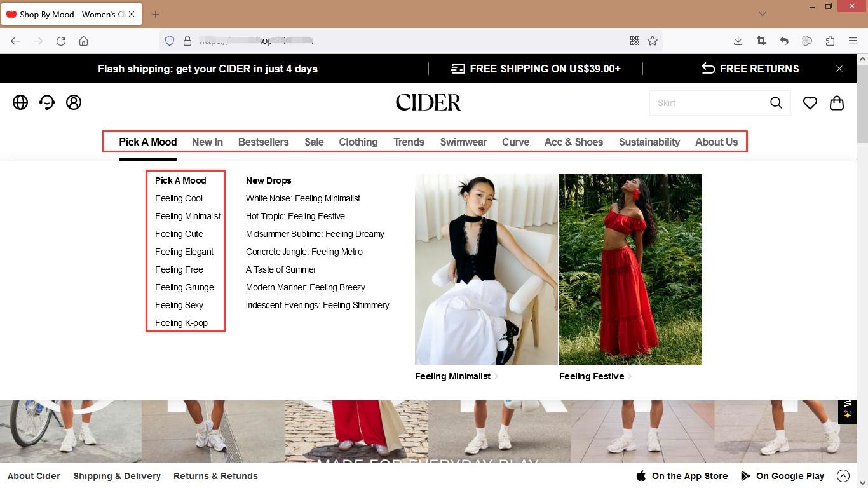Open the language globe icon
Screen dimensions: 868x488
pyautogui.click(x=20, y=102)
